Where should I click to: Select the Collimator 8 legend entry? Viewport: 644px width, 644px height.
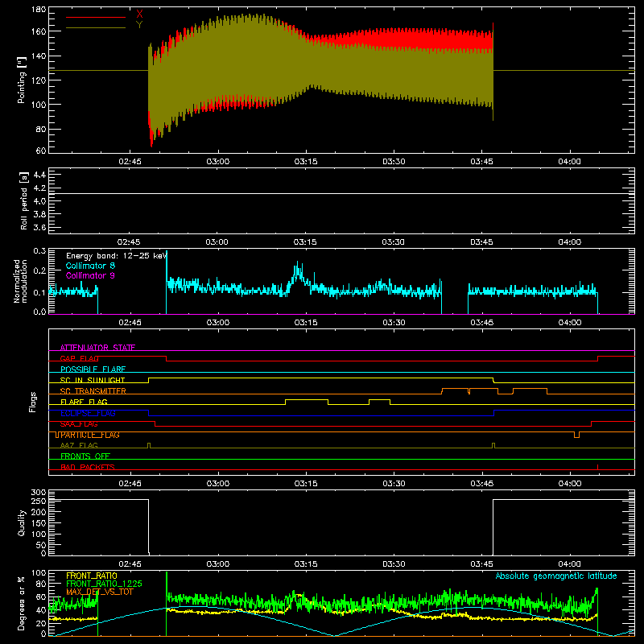[x=90, y=266]
